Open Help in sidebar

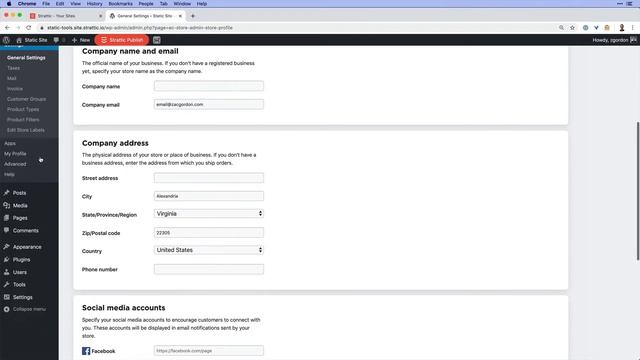(9, 174)
